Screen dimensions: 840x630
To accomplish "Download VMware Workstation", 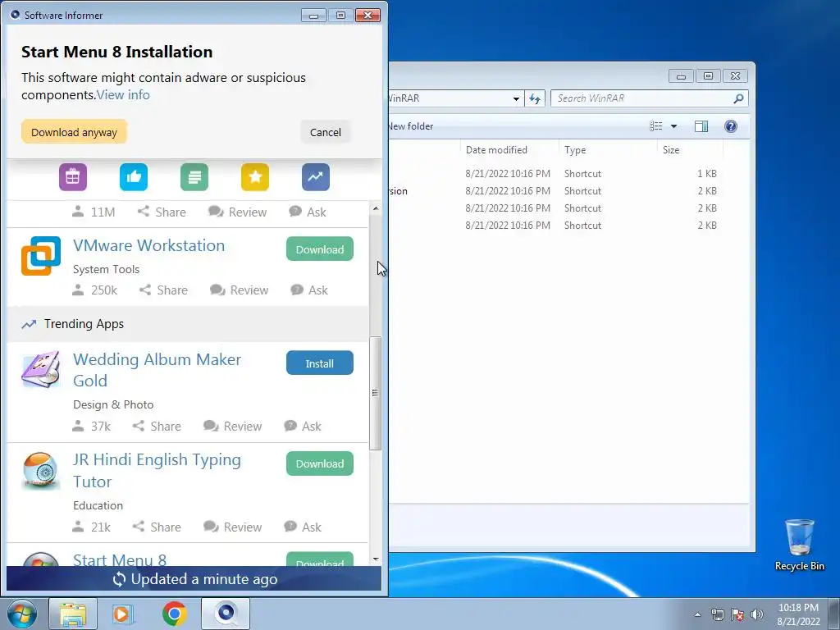I will click(320, 249).
